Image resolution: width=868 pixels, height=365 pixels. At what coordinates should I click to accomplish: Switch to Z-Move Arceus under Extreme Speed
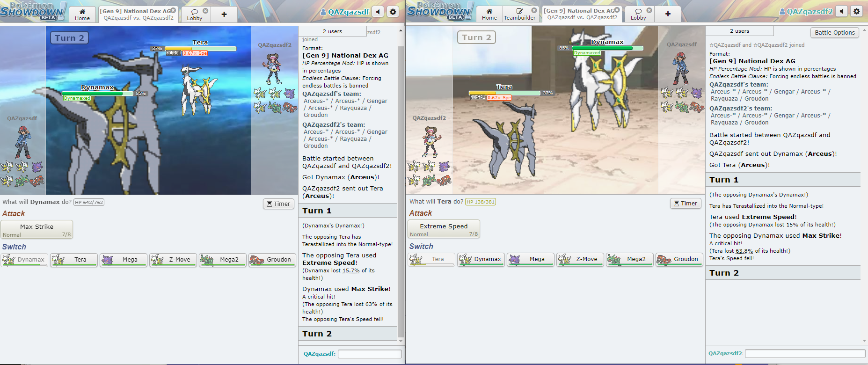(x=580, y=259)
